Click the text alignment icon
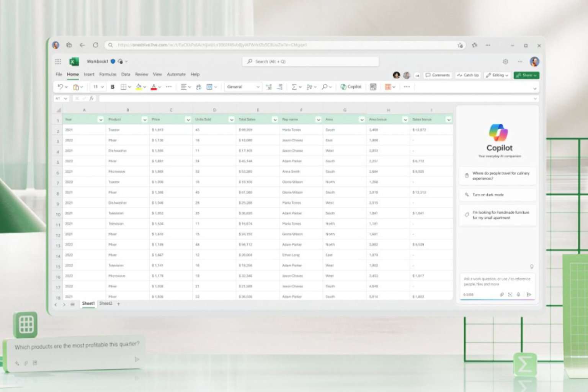Viewport: 588px width, 392px height. (183, 87)
